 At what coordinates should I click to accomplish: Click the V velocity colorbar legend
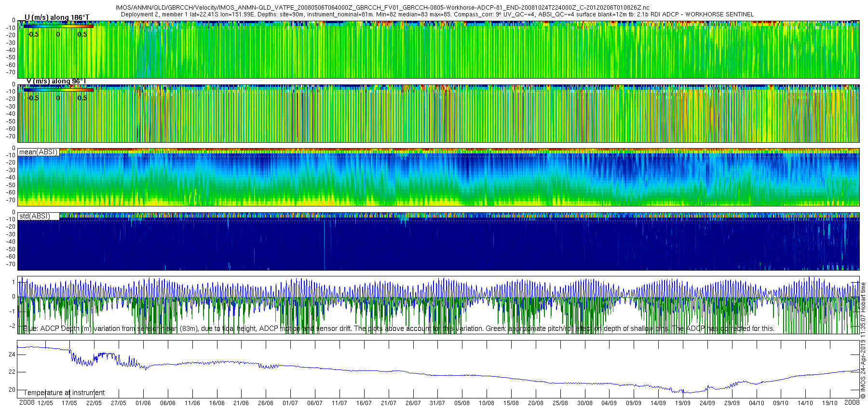click(x=58, y=90)
